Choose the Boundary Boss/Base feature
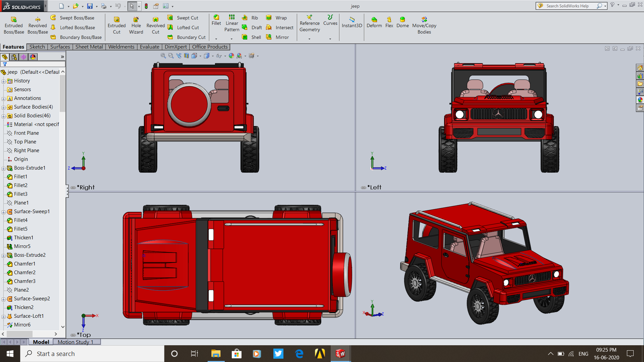644x362 pixels. (x=76, y=37)
